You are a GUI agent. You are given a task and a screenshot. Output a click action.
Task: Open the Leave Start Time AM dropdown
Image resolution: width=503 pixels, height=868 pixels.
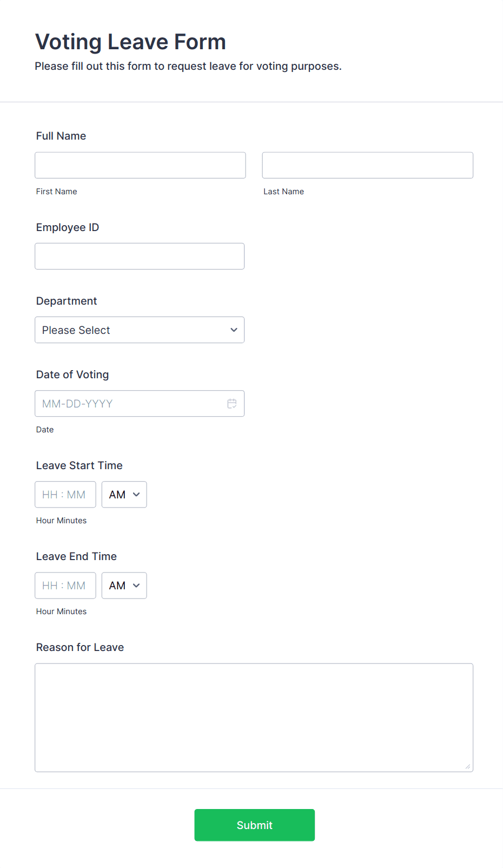(x=124, y=495)
